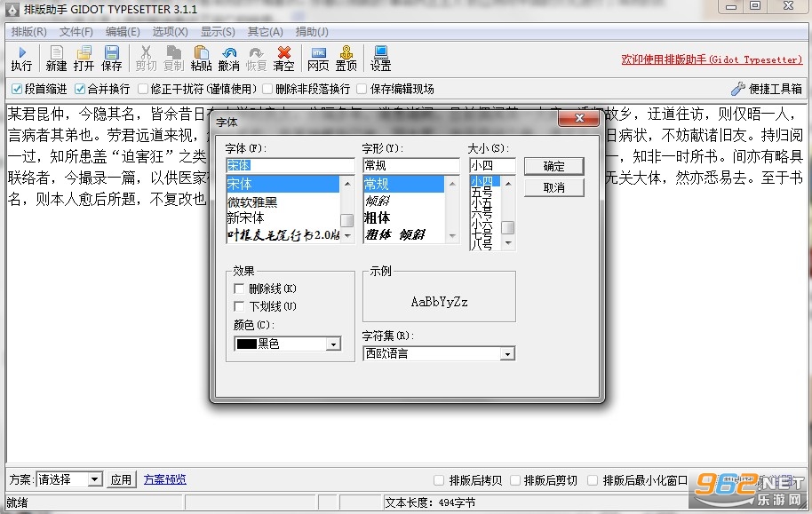Image resolution: width=812 pixels, height=514 pixels.
Task: Create a new document with 新建
Action: point(56,59)
